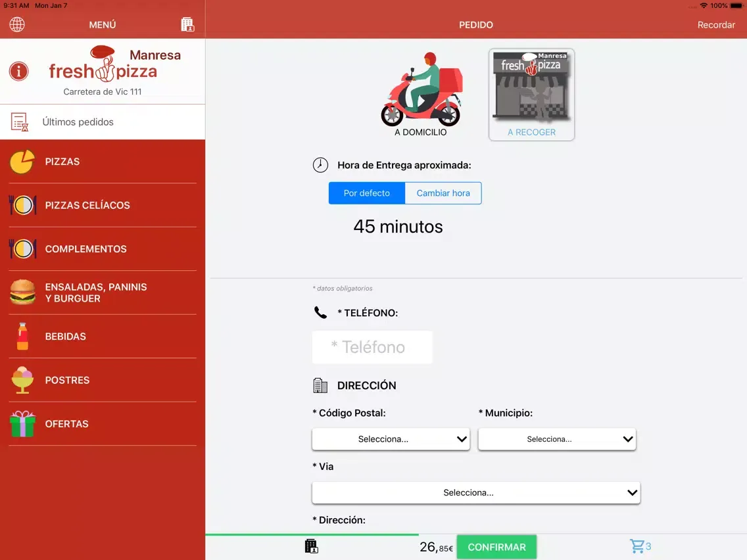This screenshot has width=747, height=560.
Task: Tap the PEDIDO header title
Action: pos(476,25)
